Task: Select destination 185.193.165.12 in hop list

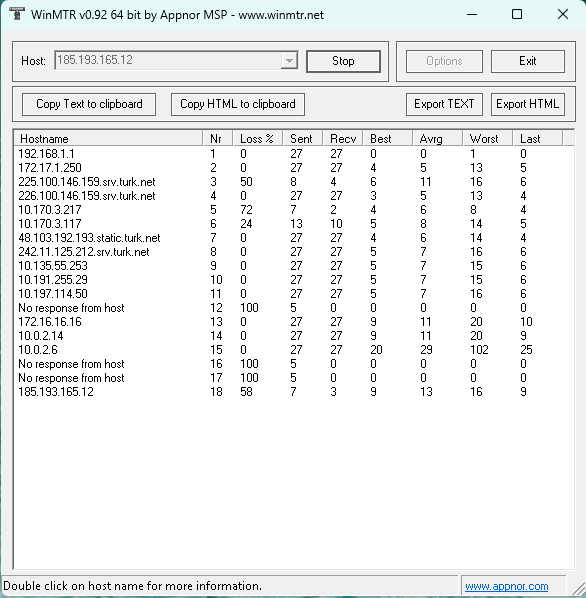Action: coord(294,392)
